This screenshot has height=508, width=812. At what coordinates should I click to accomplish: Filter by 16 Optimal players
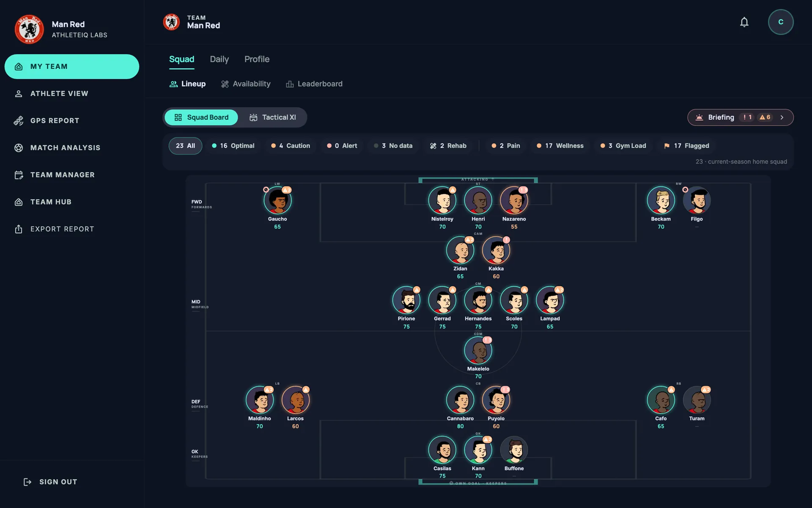tap(233, 146)
